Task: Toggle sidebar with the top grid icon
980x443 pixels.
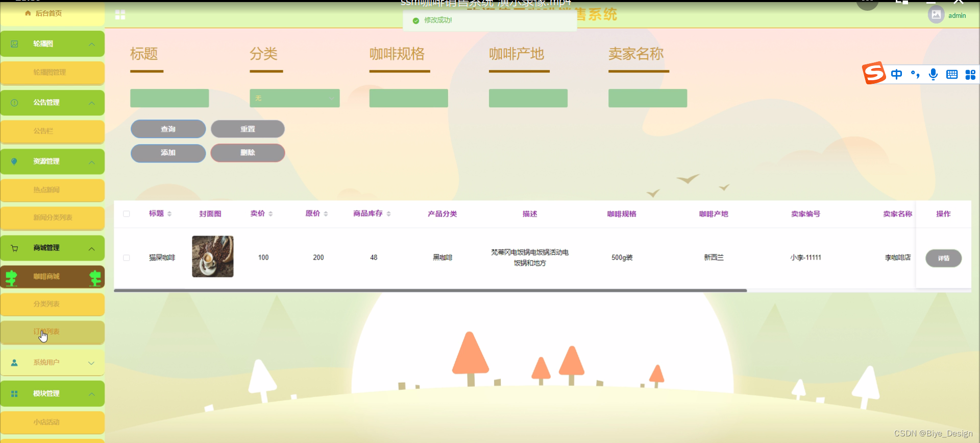Action: (120, 15)
